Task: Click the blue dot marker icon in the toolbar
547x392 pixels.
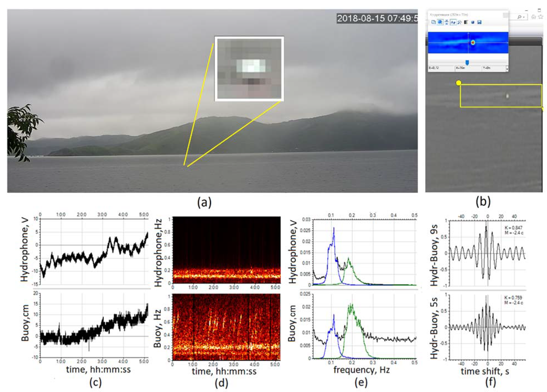Action: pyautogui.click(x=473, y=22)
